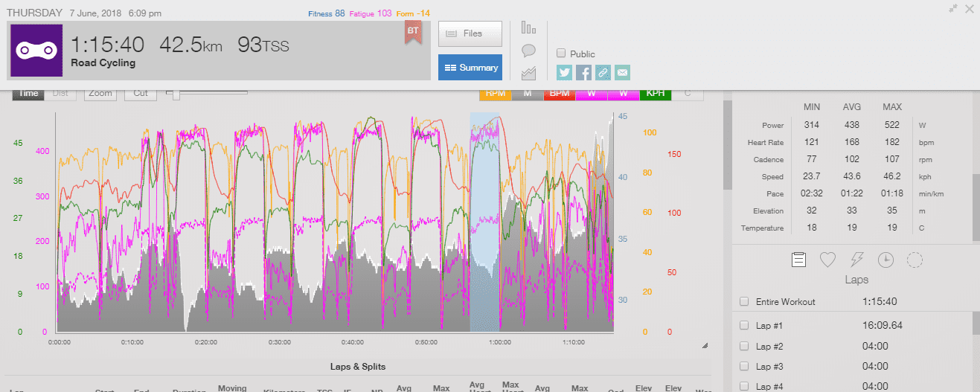
Task: Toggle the KPH speed channel
Action: [656, 94]
